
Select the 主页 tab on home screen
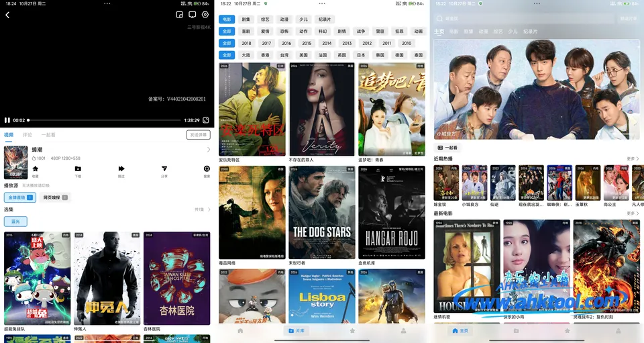[439, 32]
